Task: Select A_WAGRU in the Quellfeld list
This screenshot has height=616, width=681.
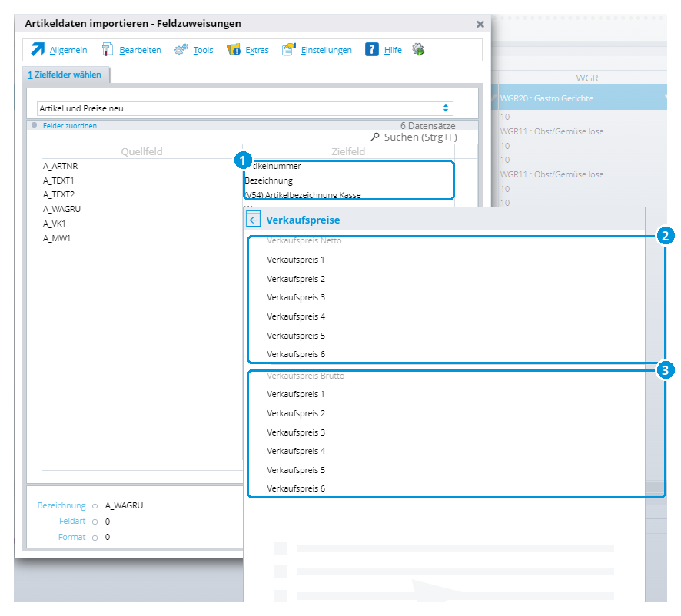Action: click(x=61, y=209)
